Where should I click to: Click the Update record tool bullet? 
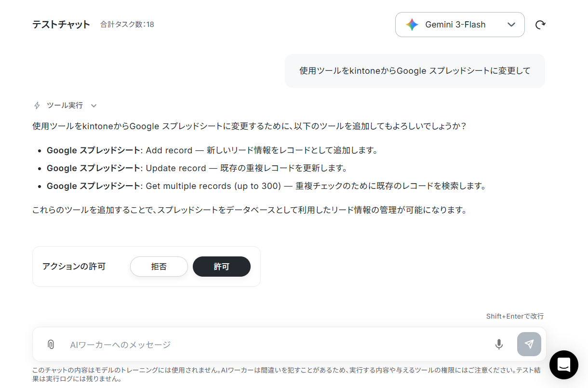[197, 168]
